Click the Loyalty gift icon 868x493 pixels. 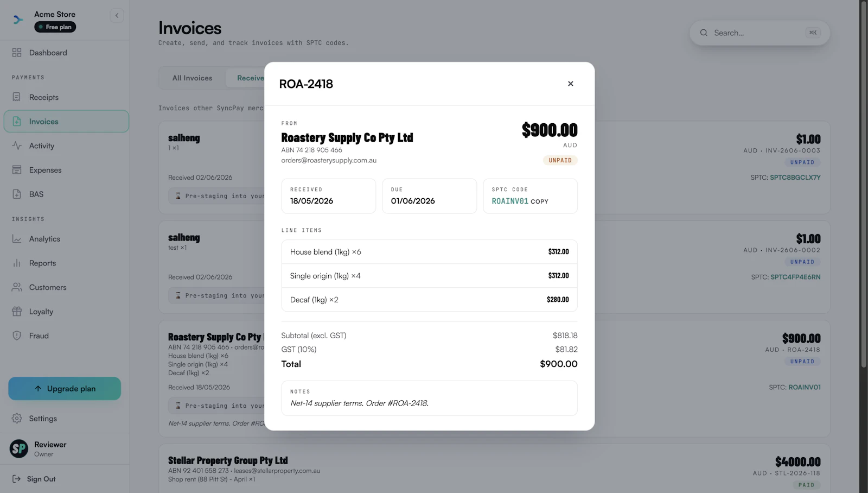[x=17, y=312]
